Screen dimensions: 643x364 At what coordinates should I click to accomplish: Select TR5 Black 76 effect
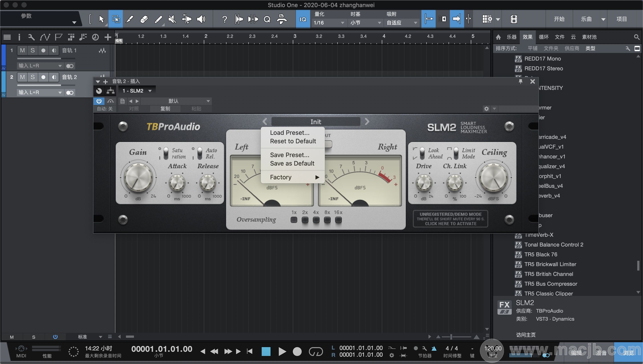click(541, 254)
